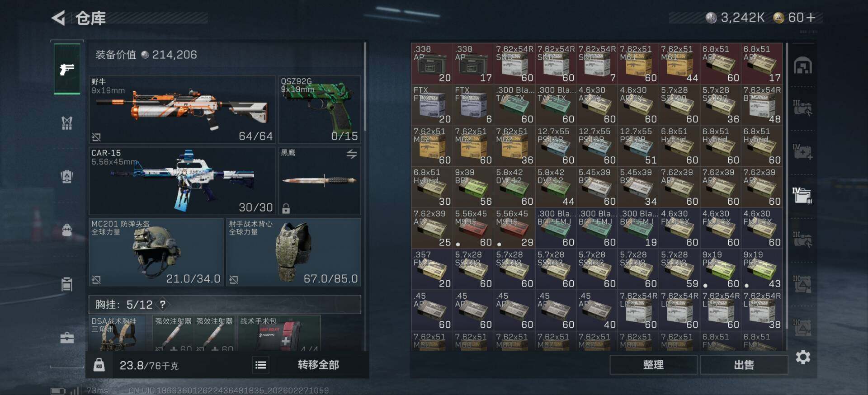Toggle the lock icon under the 黑鹰 knife
This screenshot has height=395, width=868.
[286, 208]
